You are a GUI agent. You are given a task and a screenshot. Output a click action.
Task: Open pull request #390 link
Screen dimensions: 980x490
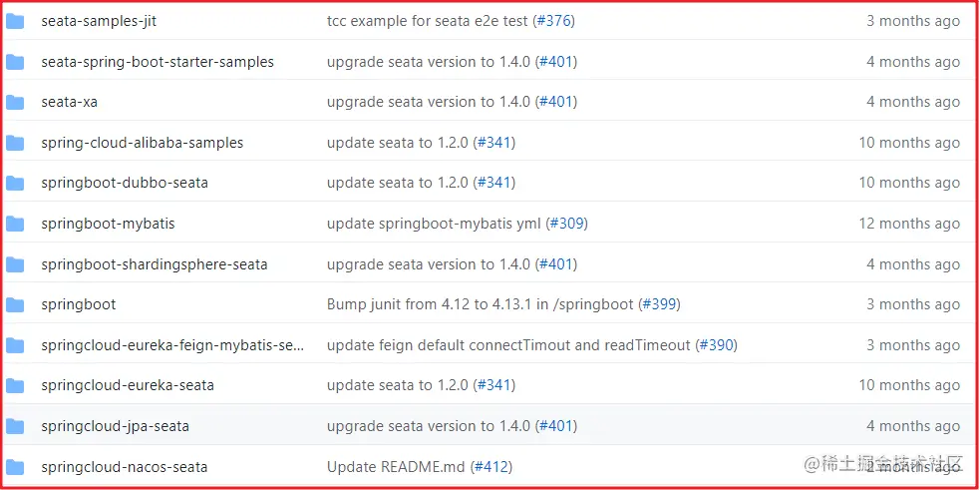pyautogui.click(x=716, y=345)
